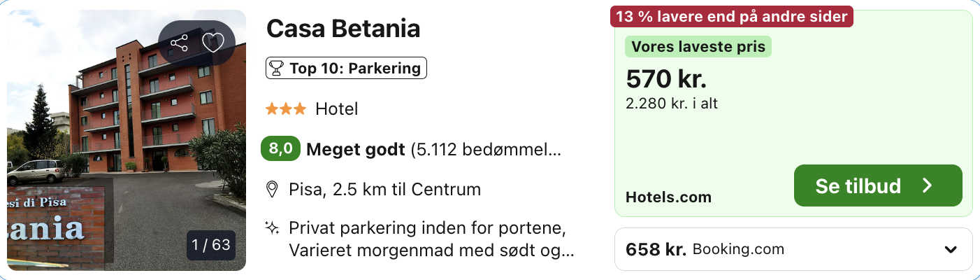The height and width of the screenshot is (280, 980).
Task: Click the 1 / 63 photo counter
Action: point(211,245)
